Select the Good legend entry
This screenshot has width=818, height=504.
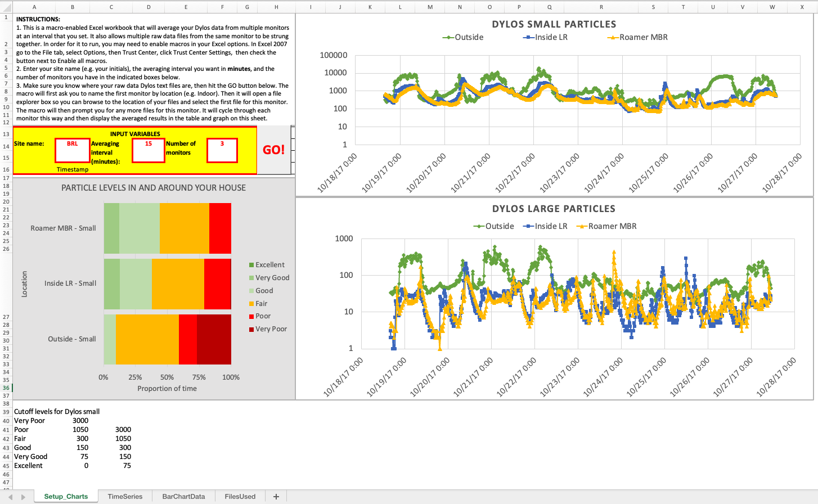[261, 291]
